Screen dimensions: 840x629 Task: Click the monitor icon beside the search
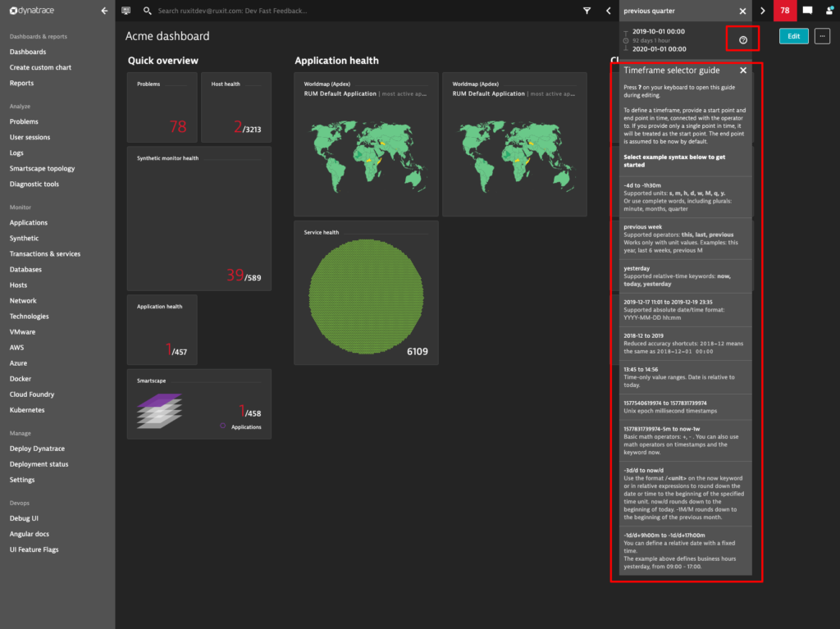pyautogui.click(x=126, y=11)
